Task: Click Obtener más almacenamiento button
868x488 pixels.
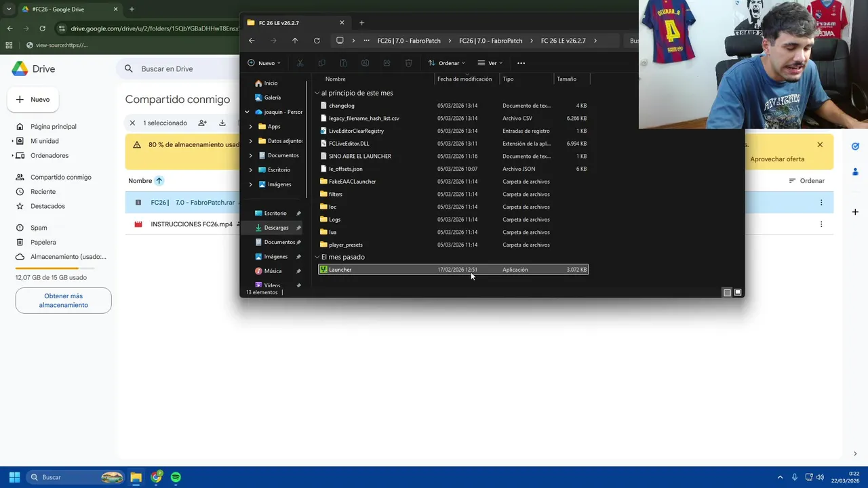Action: (x=64, y=300)
